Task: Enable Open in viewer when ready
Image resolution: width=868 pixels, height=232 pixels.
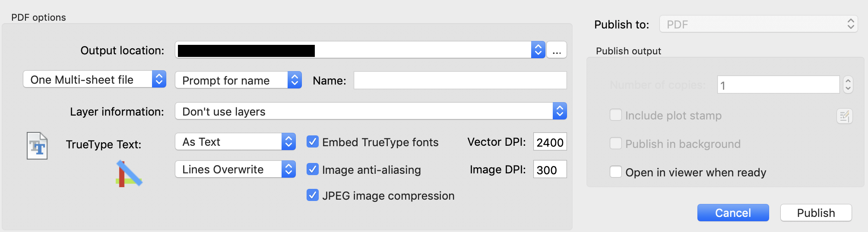Action: [x=616, y=172]
